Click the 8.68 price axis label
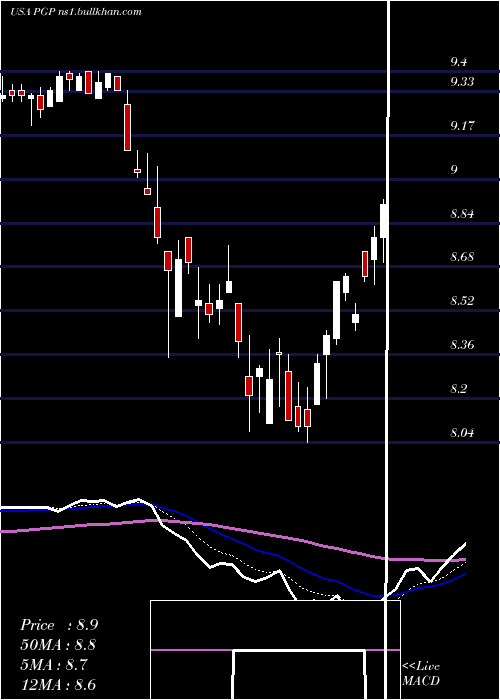 click(462, 257)
